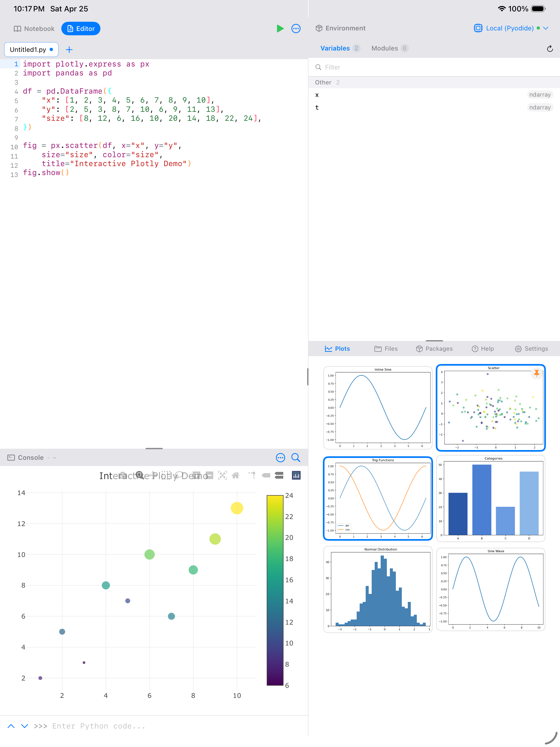Image resolution: width=560 pixels, height=747 pixels.
Task: Click the green data point at x=6
Action: pos(149,555)
